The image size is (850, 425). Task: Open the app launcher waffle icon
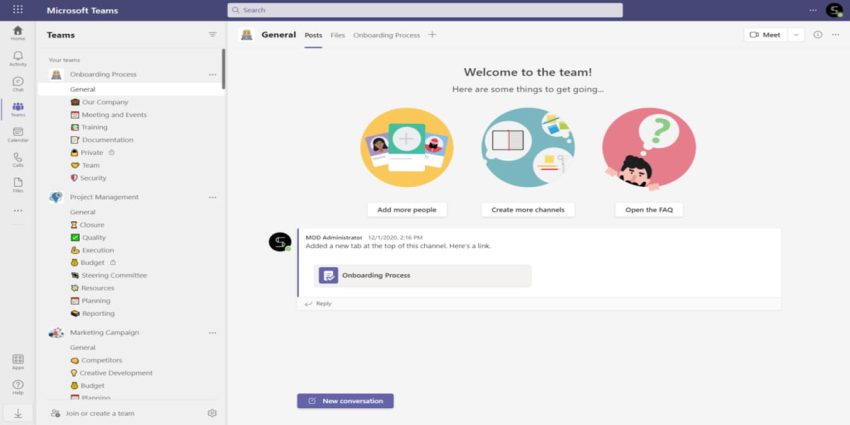pos(18,10)
